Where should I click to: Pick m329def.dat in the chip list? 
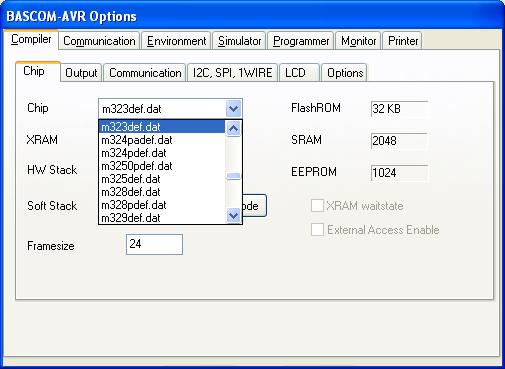162,218
